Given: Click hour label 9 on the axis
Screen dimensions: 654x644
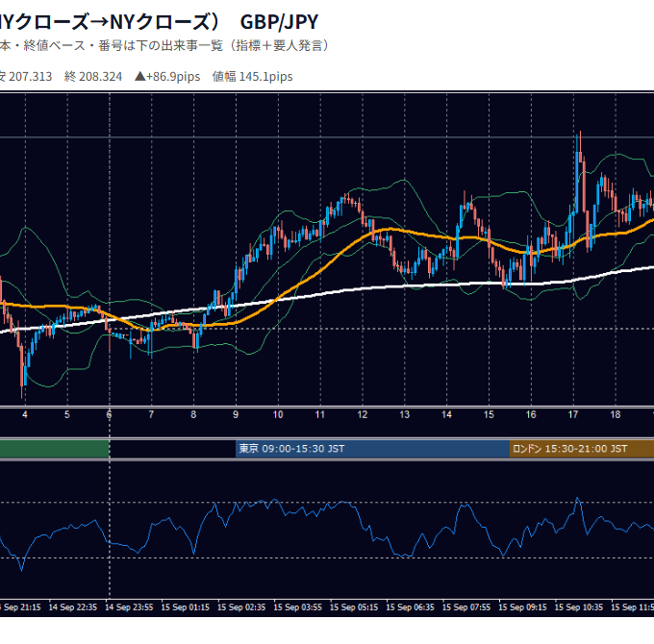Looking at the screenshot, I should 236,414.
